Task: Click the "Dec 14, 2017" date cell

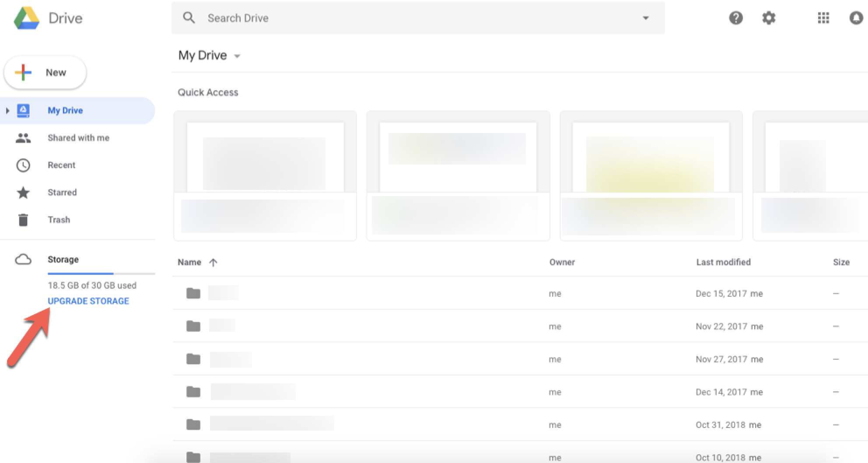Action: coord(721,392)
